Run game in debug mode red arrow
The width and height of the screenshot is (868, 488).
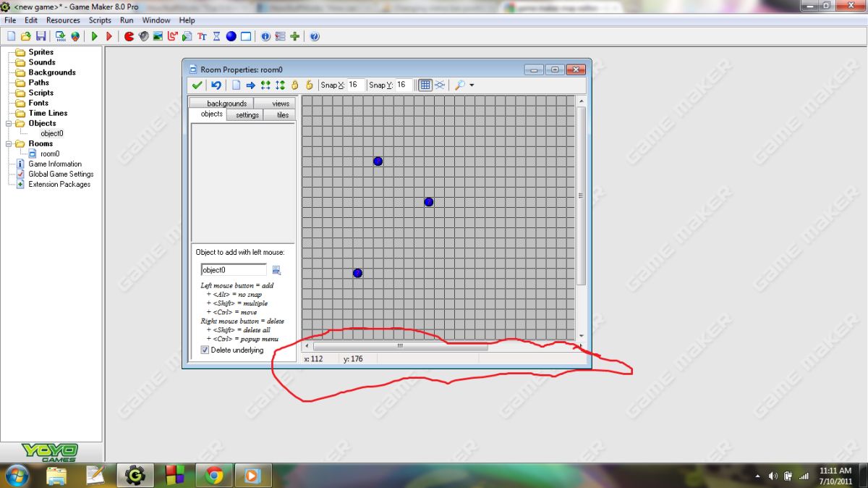pyautogui.click(x=109, y=36)
